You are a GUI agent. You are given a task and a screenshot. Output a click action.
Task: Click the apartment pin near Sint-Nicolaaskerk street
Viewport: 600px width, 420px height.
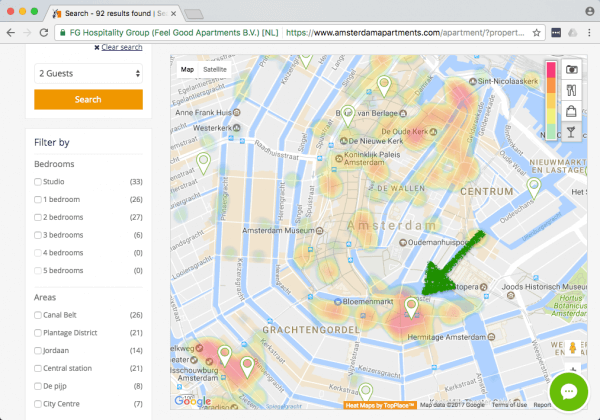coord(384,86)
